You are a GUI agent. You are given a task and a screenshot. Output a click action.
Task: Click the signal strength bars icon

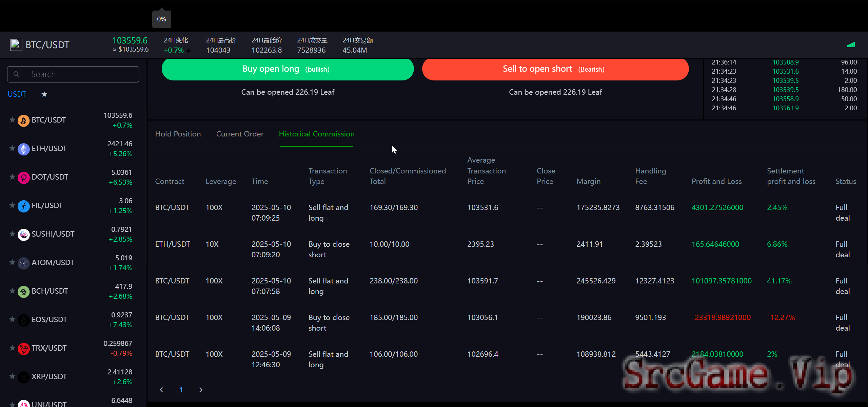851,44
